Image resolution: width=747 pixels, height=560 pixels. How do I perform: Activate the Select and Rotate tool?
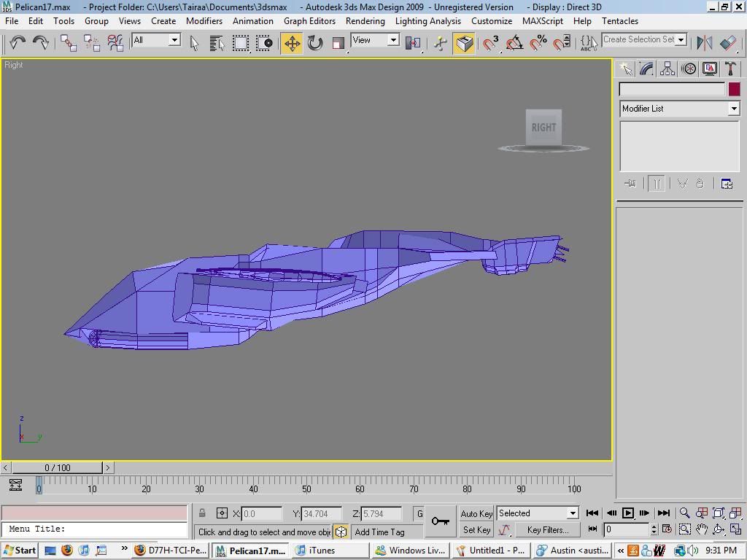point(315,43)
